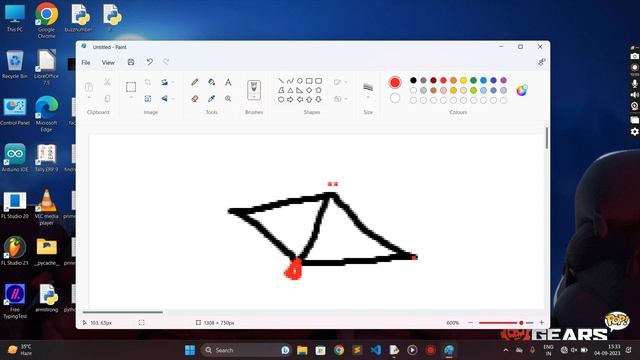Pick the Right arrow shape

[290, 100]
